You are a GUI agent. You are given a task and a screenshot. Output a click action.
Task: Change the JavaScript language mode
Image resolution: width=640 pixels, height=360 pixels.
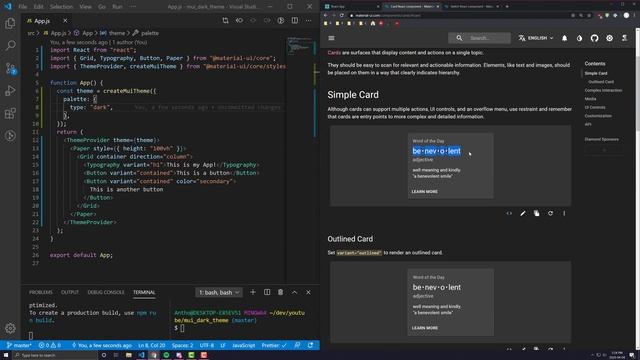pos(244,345)
